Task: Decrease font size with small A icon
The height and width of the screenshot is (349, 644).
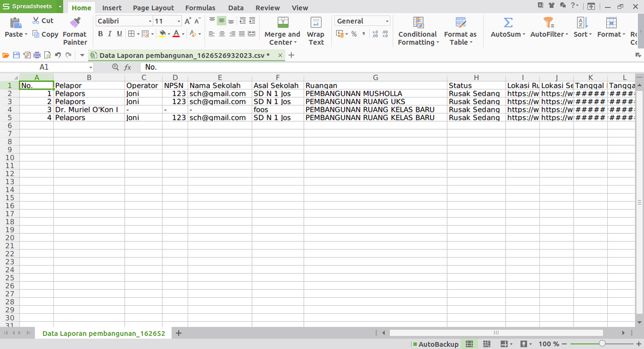Action: pyautogui.click(x=198, y=21)
